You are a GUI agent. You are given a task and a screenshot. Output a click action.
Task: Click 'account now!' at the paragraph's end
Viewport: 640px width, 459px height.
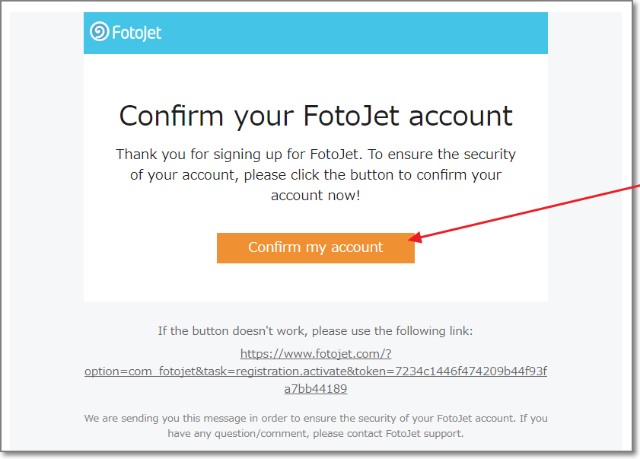tap(316, 195)
